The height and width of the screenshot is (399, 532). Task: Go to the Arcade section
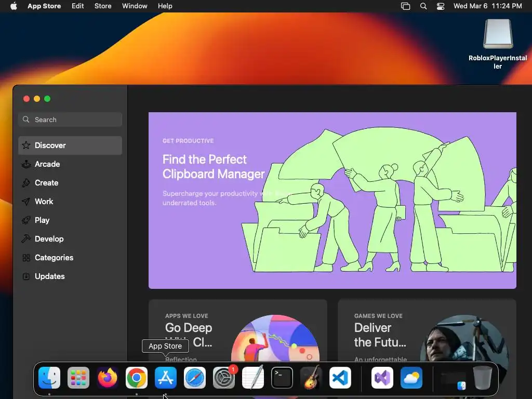coord(70,164)
